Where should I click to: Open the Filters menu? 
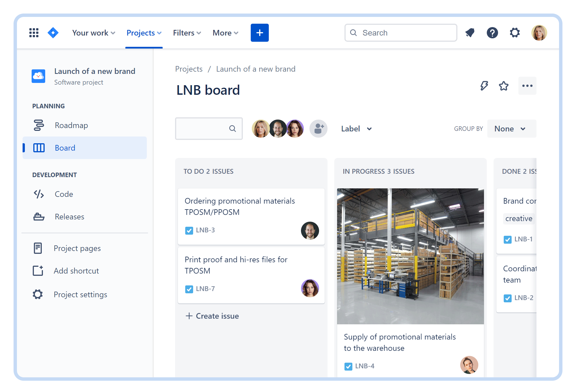tap(187, 33)
